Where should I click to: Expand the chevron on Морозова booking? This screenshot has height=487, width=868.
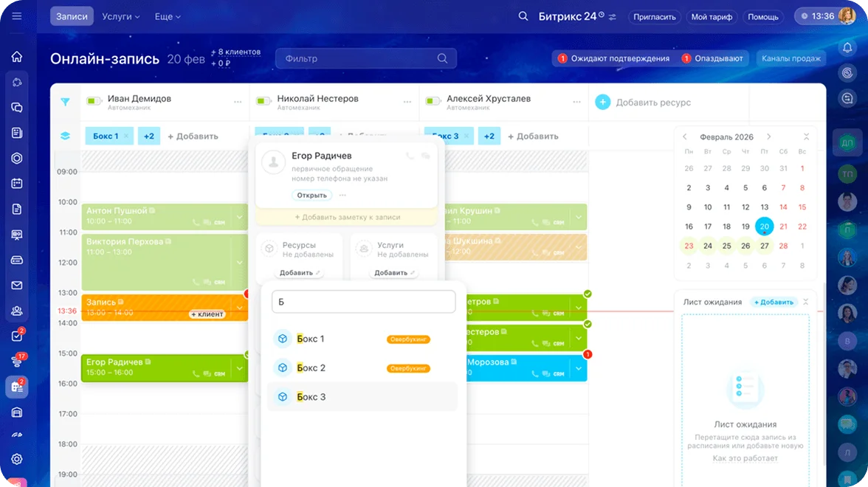click(579, 368)
